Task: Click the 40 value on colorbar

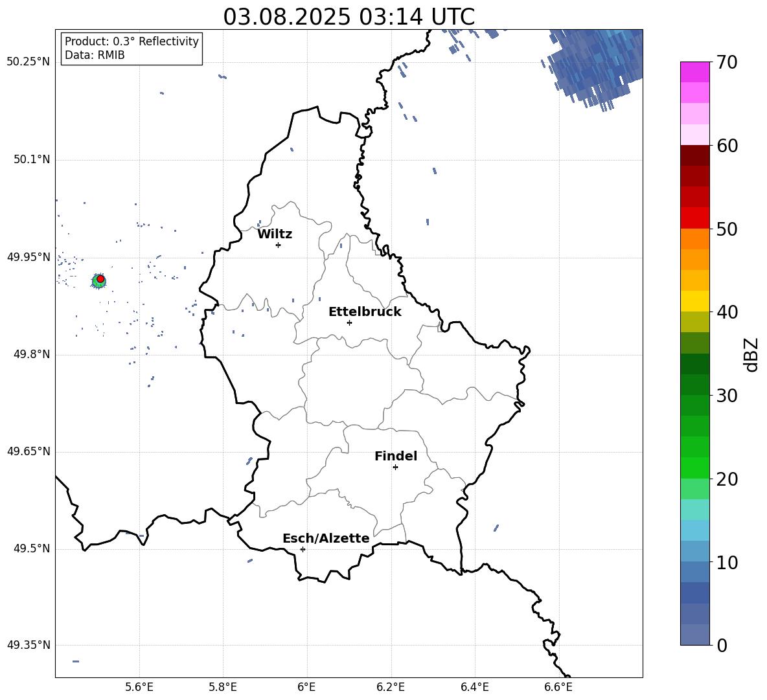Action: [727, 312]
